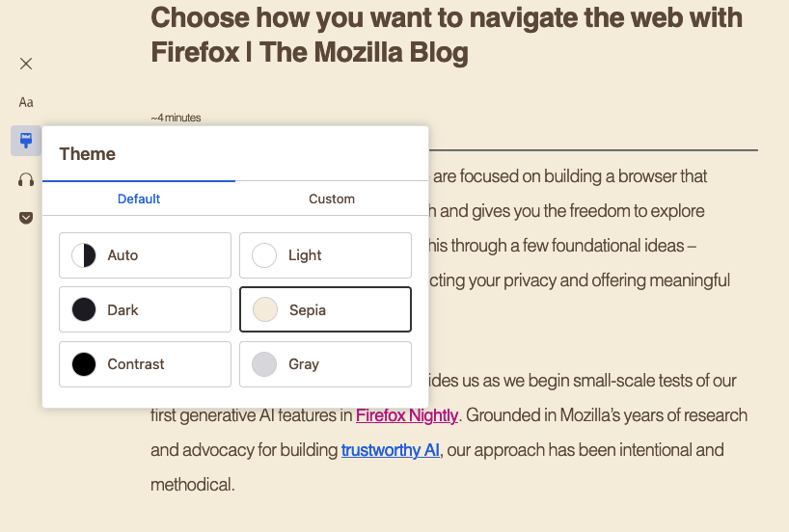Select the Sepia theme option
789x532 pixels.
tap(325, 310)
